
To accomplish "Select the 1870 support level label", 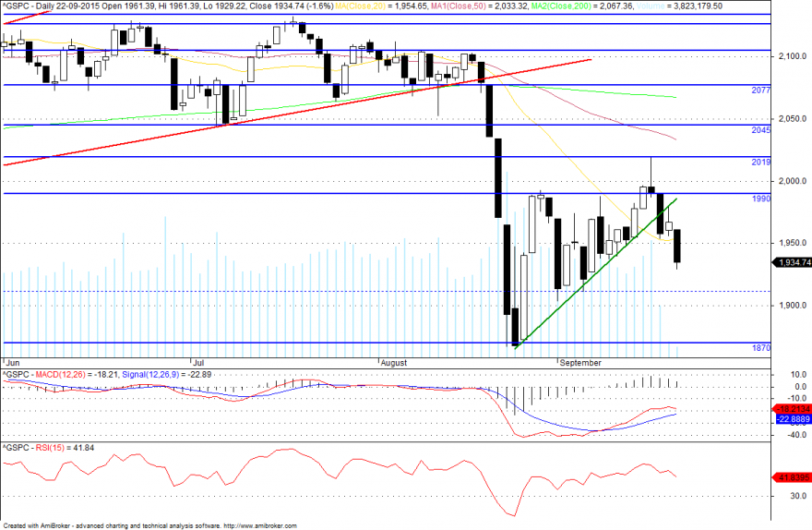I will point(761,348).
